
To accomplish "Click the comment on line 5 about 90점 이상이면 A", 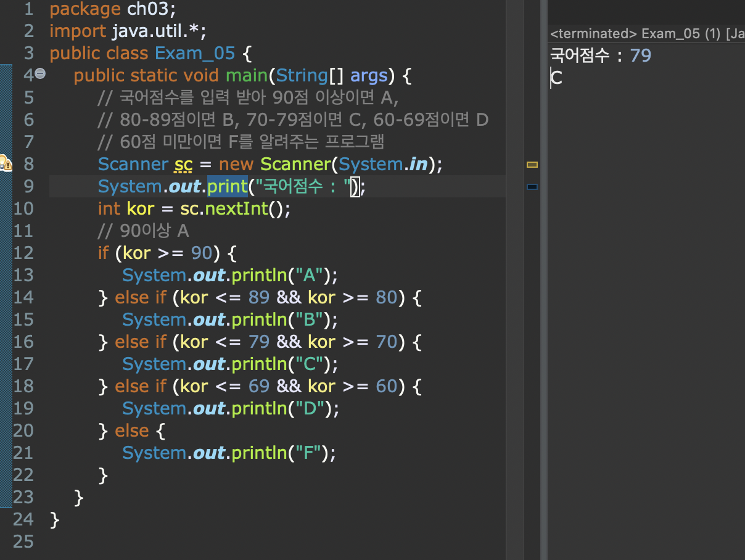I will pos(249,97).
